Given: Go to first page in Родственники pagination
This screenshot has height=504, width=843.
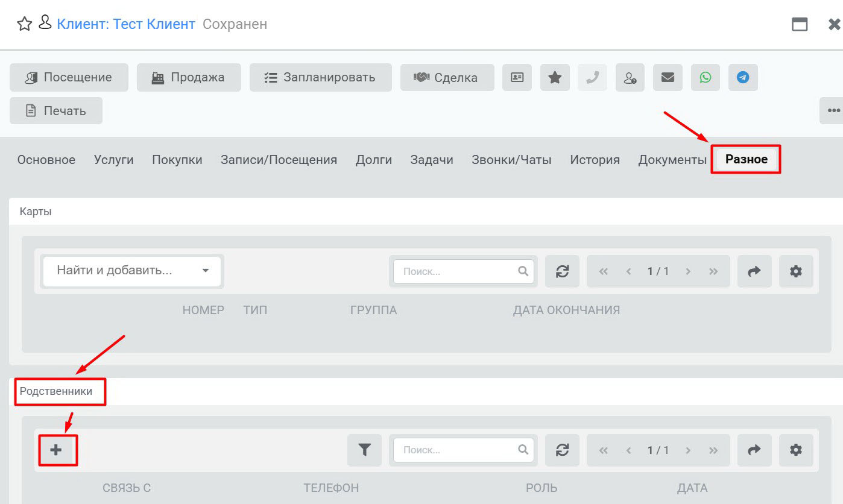Looking at the screenshot, I should 604,450.
